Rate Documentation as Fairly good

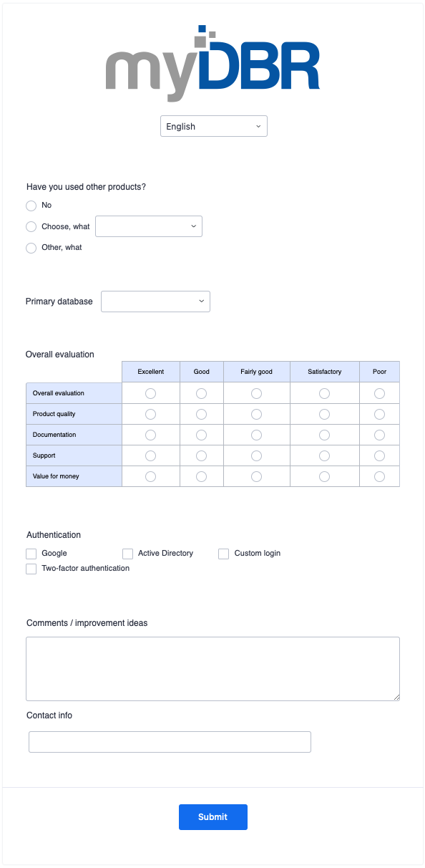point(256,435)
